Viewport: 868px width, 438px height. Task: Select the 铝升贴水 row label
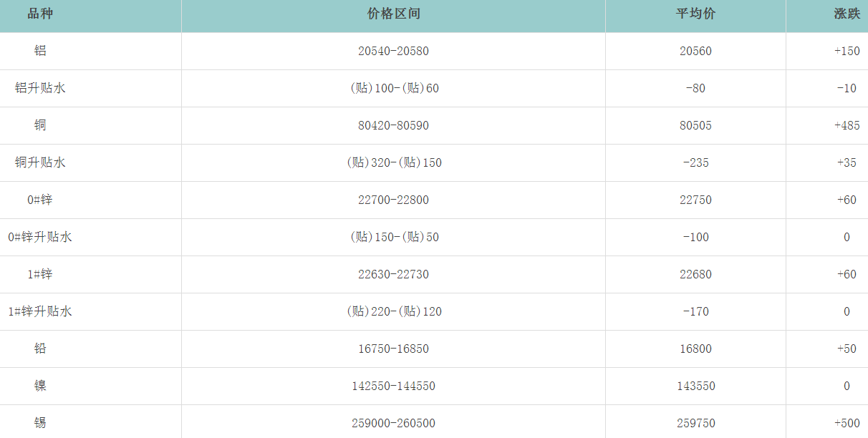[x=40, y=88]
